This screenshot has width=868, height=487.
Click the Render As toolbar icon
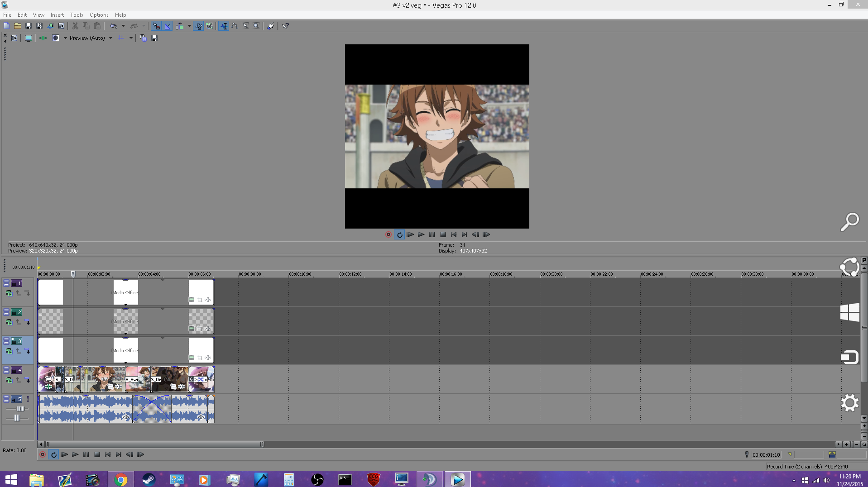click(50, 26)
